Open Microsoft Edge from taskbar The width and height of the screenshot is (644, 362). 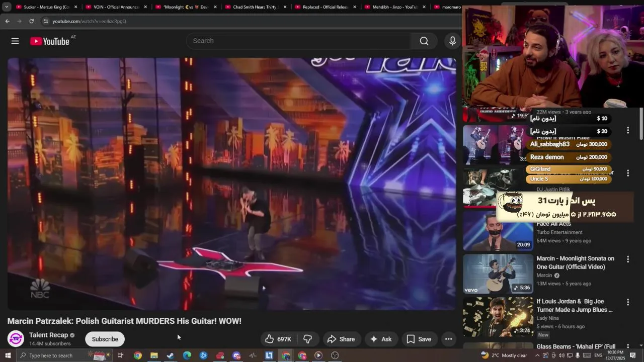[x=187, y=355]
